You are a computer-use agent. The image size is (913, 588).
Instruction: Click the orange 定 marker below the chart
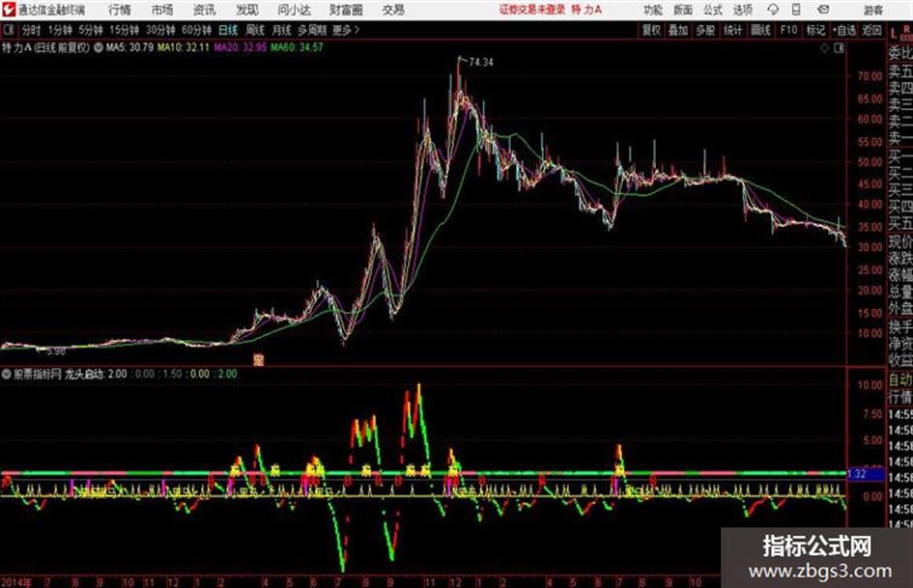pos(259,360)
